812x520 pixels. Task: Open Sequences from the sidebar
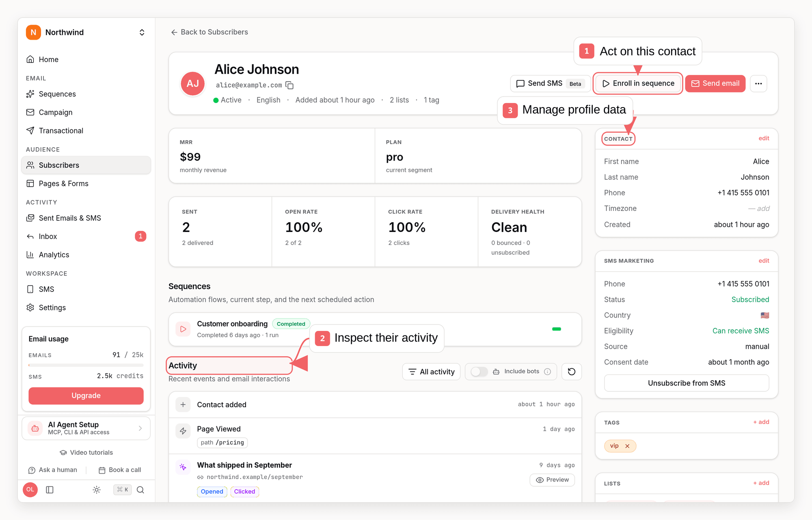click(86, 94)
